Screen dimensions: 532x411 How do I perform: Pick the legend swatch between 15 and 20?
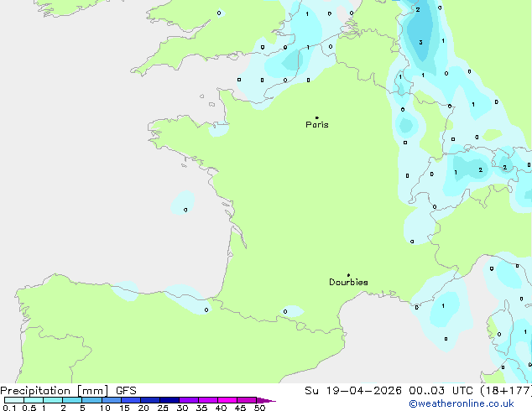tap(130, 400)
